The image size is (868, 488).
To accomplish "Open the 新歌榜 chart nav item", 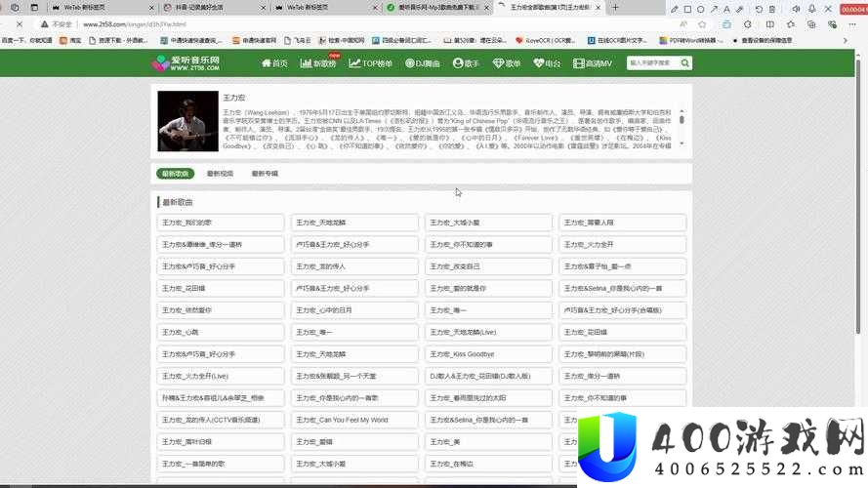I will (x=318, y=63).
